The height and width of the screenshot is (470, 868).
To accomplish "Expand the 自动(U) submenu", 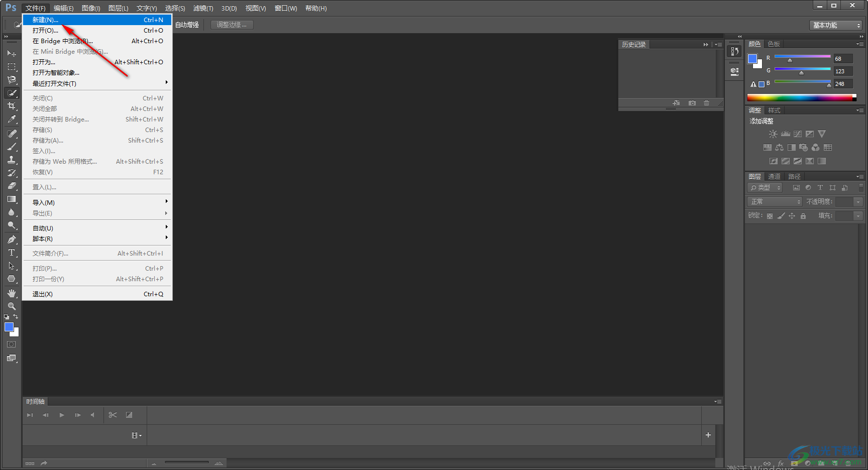I will pyautogui.click(x=97, y=228).
